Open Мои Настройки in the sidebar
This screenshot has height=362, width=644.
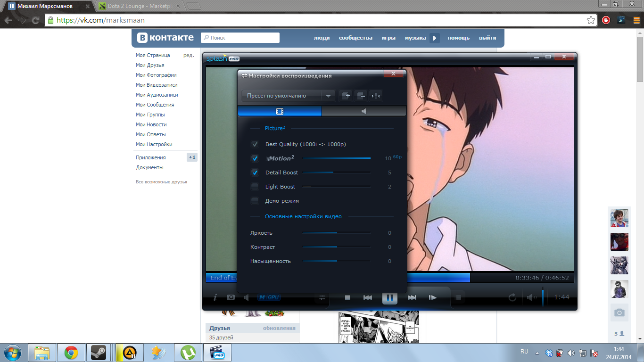[154, 144]
